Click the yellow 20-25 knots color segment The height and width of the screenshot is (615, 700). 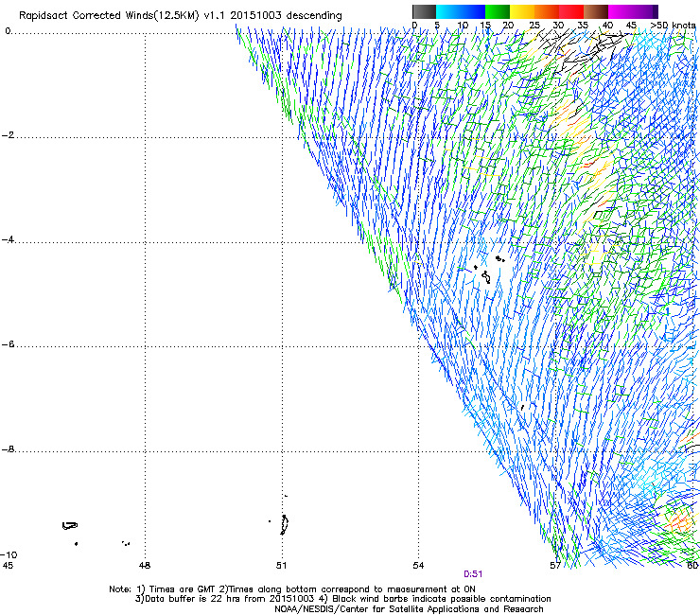point(522,11)
